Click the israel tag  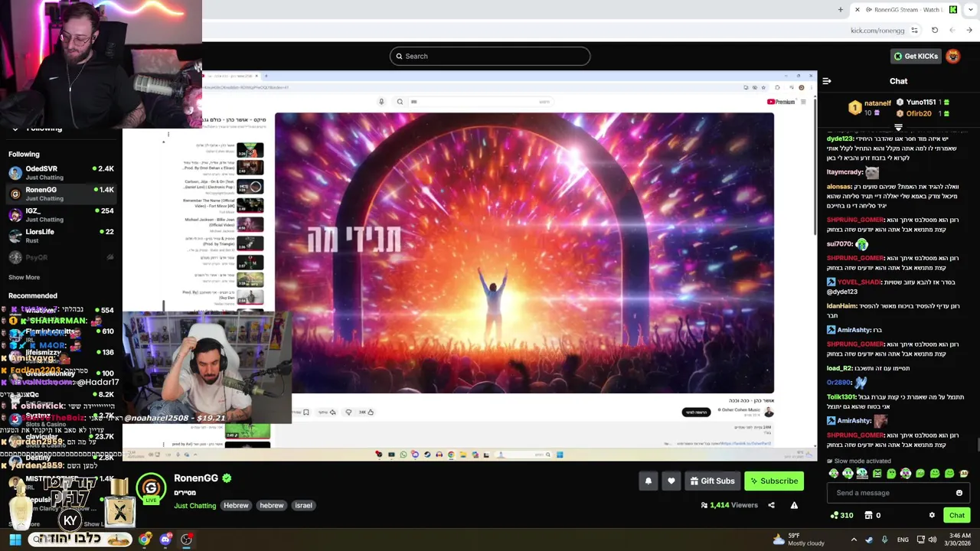[x=303, y=505]
